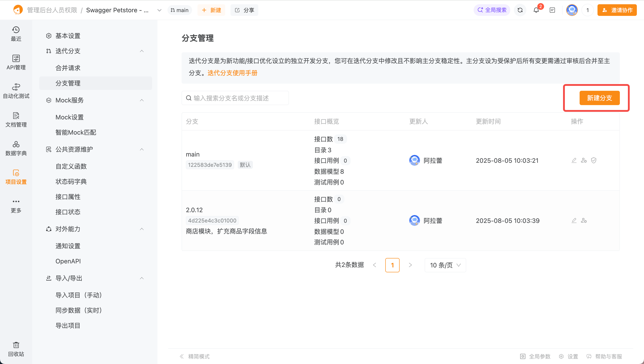Collapse the Mock服务 section
644x364 pixels.
click(142, 100)
